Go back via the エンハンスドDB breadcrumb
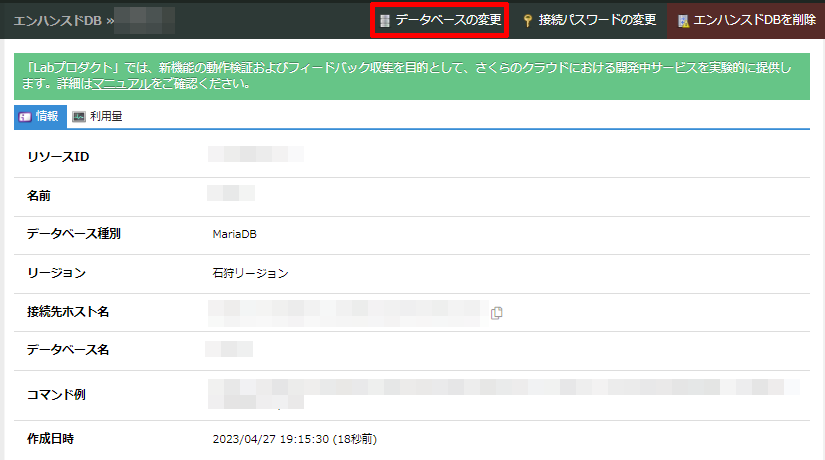The image size is (825, 460). tap(57, 20)
